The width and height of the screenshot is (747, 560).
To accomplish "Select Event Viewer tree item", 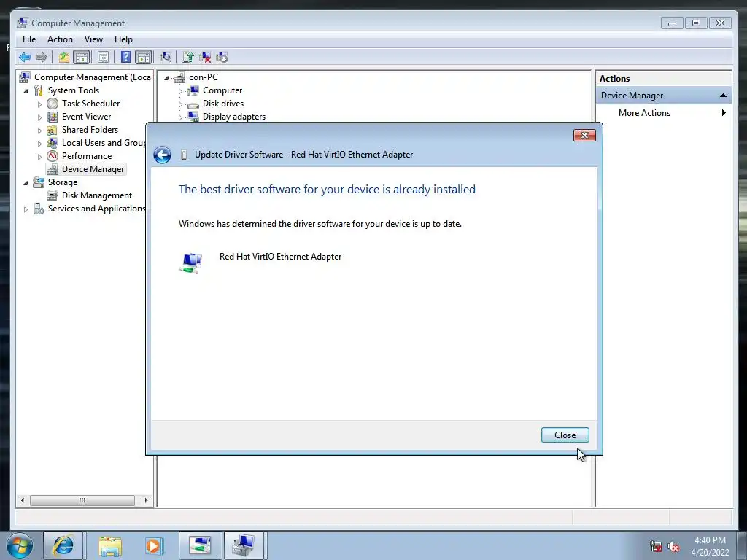I will [x=86, y=117].
